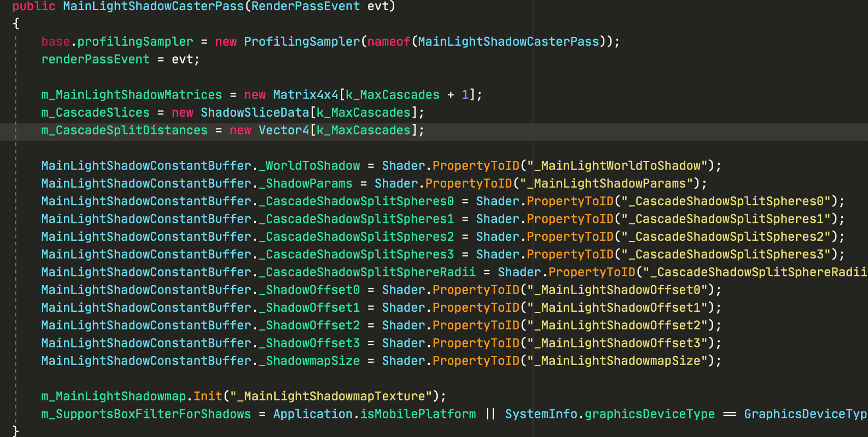
Task: Click the base keyword before profilingSampler
Action: 55,42
